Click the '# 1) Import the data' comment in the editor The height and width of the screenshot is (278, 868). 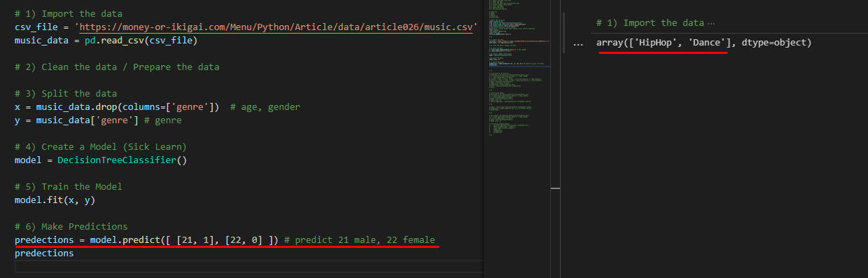[68, 13]
